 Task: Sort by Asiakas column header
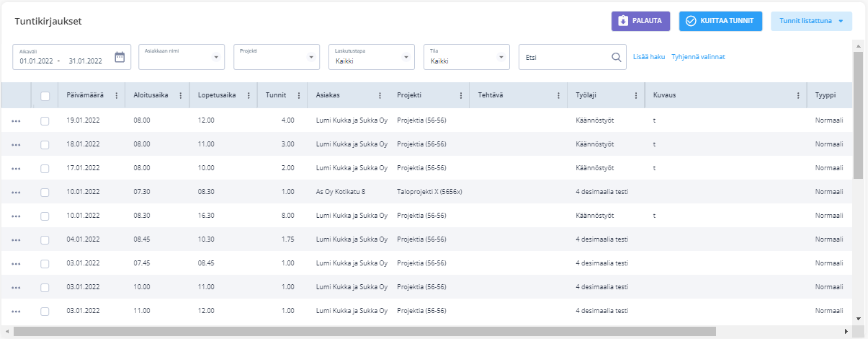[x=328, y=95]
